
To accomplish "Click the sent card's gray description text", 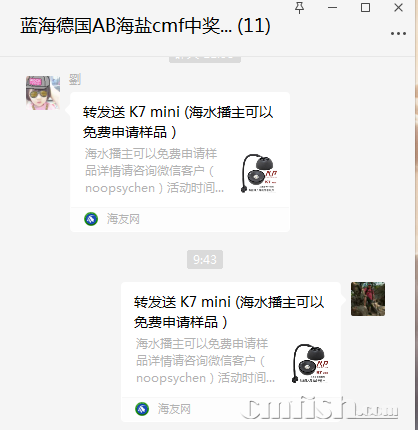I will coord(205,361).
